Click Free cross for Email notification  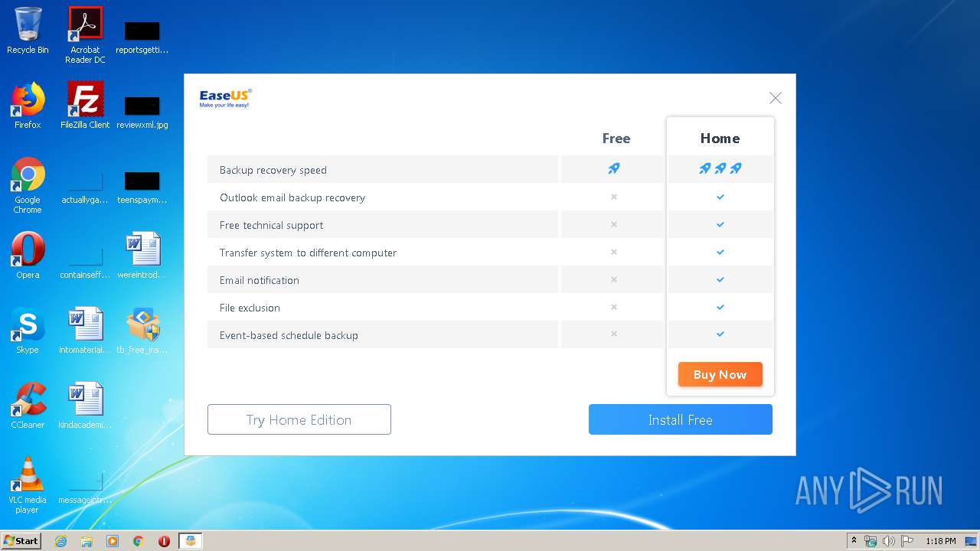point(614,279)
